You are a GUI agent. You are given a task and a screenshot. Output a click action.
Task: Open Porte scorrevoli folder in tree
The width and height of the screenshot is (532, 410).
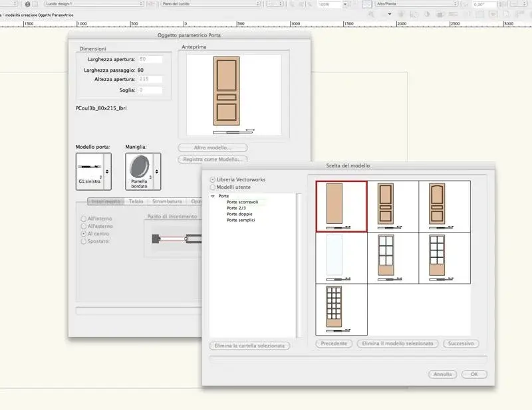pos(242,202)
